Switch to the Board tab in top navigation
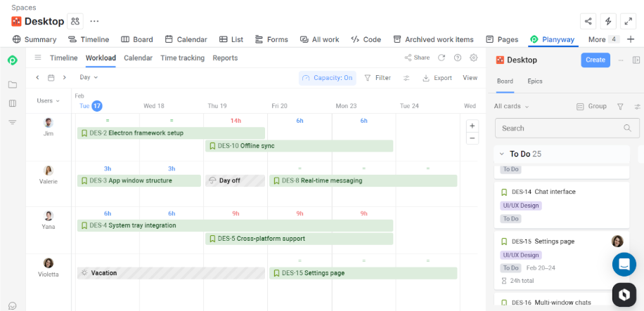The height and width of the screenshot is (311, 644). (x=137, y=39)
